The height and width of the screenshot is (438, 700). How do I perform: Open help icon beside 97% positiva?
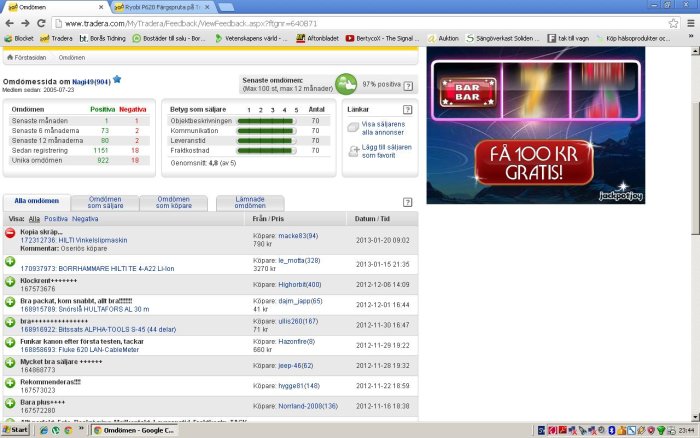click(x=408, y=86)
